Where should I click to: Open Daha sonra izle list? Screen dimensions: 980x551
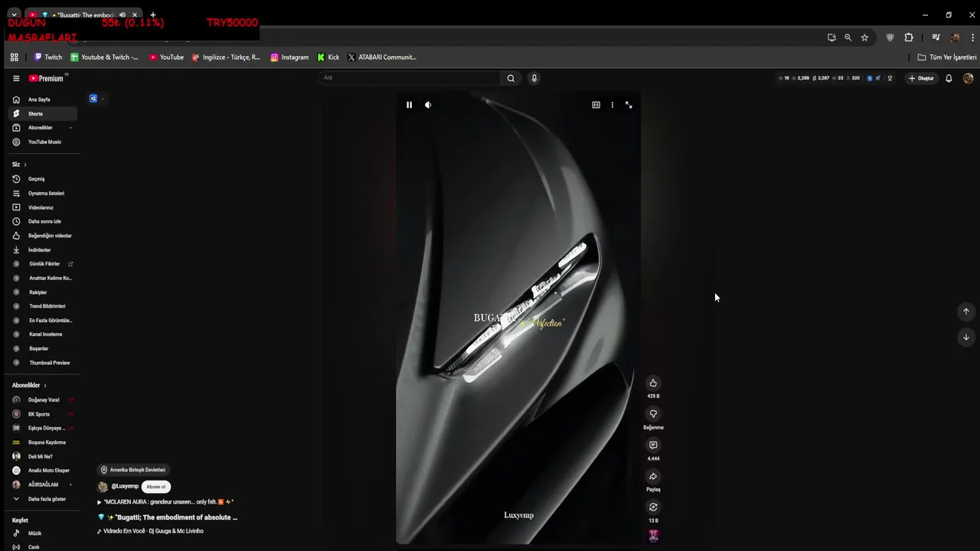(x=43, y=221)
